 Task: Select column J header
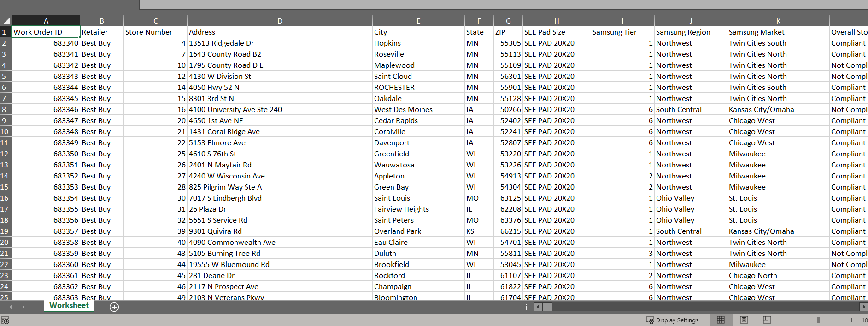tap(691, 21)
